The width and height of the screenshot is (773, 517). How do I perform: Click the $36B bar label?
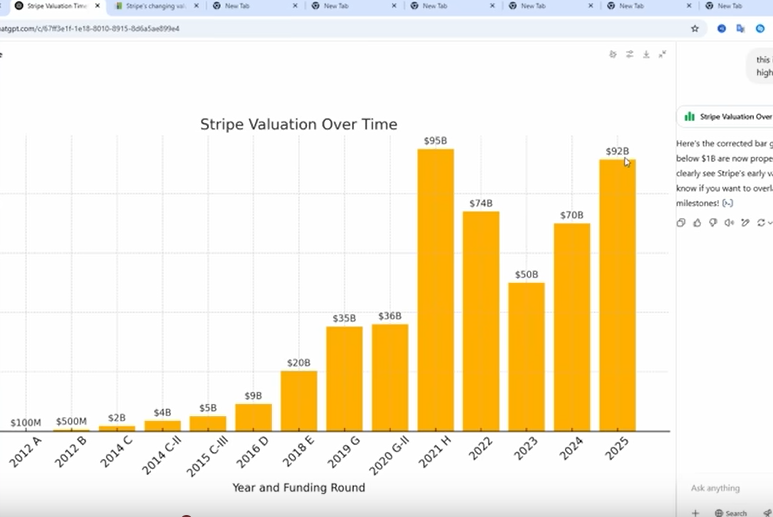pyautogui.click(x=390, y=316)
